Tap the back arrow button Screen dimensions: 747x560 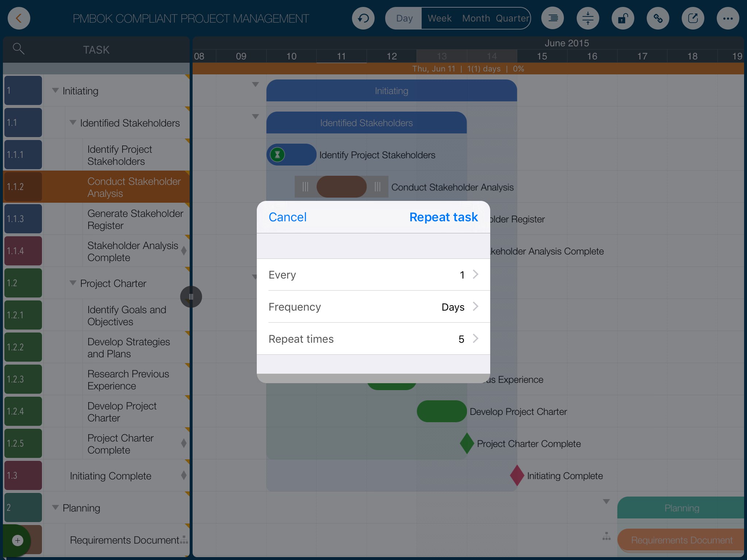pyautogui.click(x=19, y=18)
